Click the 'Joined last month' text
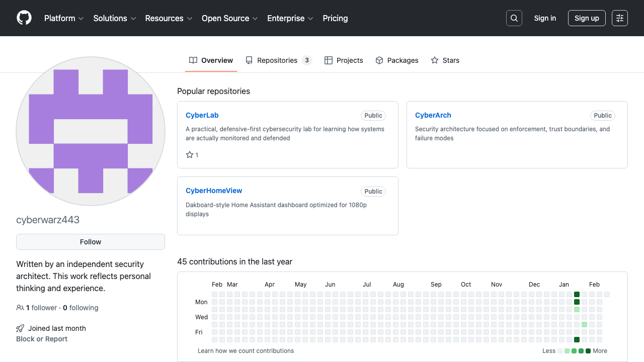Viewport: 644px width, 362px height. (x=57, y=328)
